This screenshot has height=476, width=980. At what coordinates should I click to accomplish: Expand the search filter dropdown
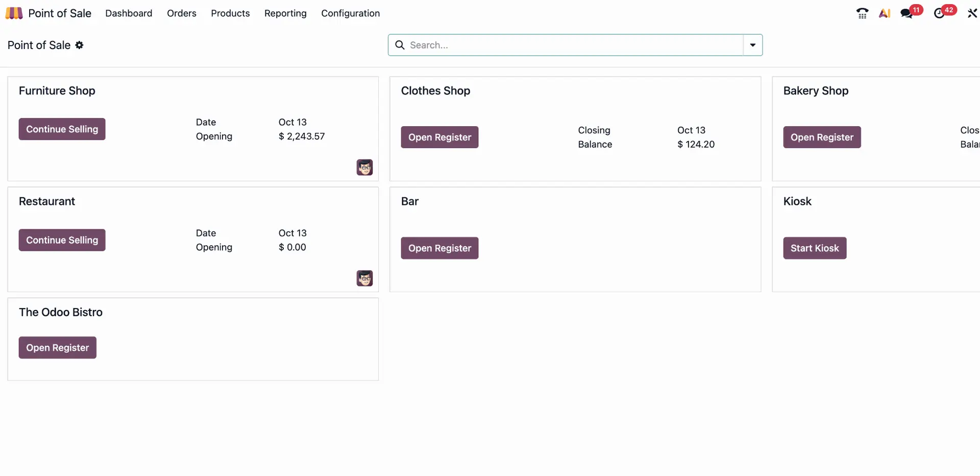click(x=752, y=45)
